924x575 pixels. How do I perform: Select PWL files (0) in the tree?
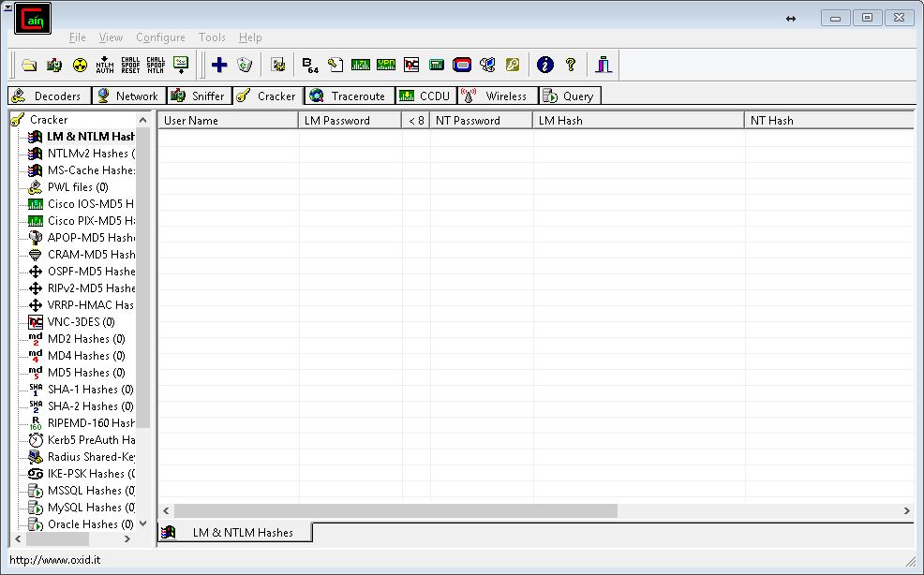(x=78, y=187)
